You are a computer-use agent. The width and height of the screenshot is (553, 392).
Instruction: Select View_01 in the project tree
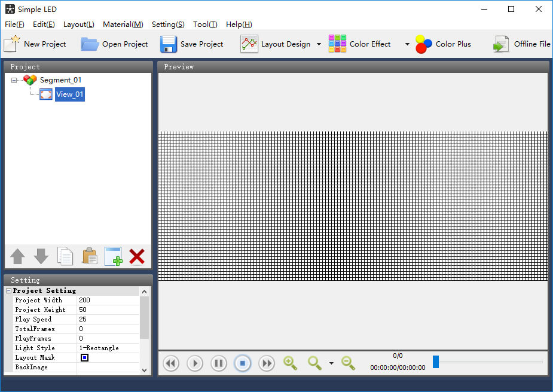(70, 94)
